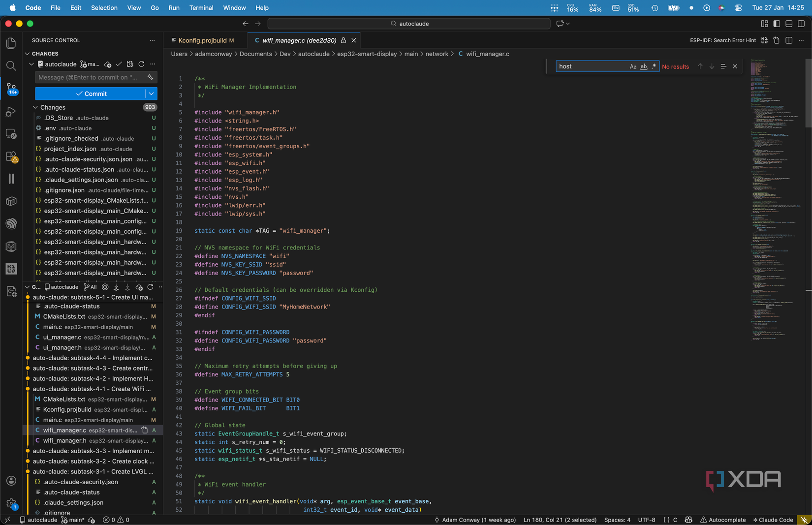
Task: Open the Manage settings gear icon
Action: [x=11, y=503]
